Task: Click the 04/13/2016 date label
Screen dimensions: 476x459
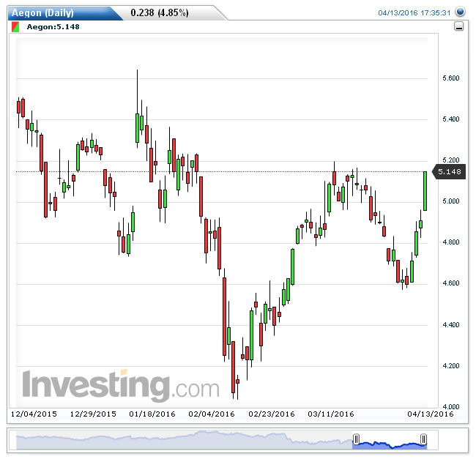Action: click(x=430, y=414)
